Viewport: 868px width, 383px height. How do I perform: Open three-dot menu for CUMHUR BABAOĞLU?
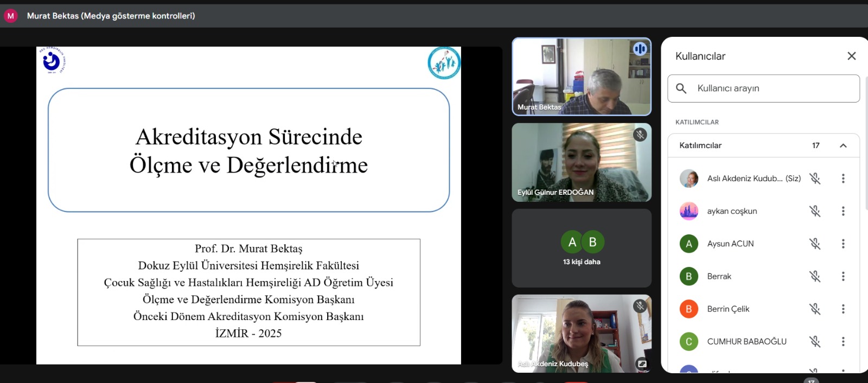(843, 341)
